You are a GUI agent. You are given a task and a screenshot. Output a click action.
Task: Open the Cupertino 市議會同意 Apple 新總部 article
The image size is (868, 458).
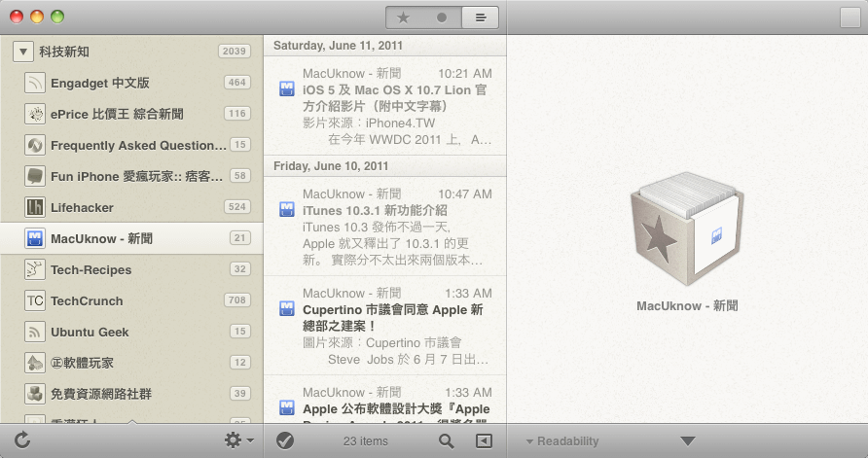click(x=384, y=326)
